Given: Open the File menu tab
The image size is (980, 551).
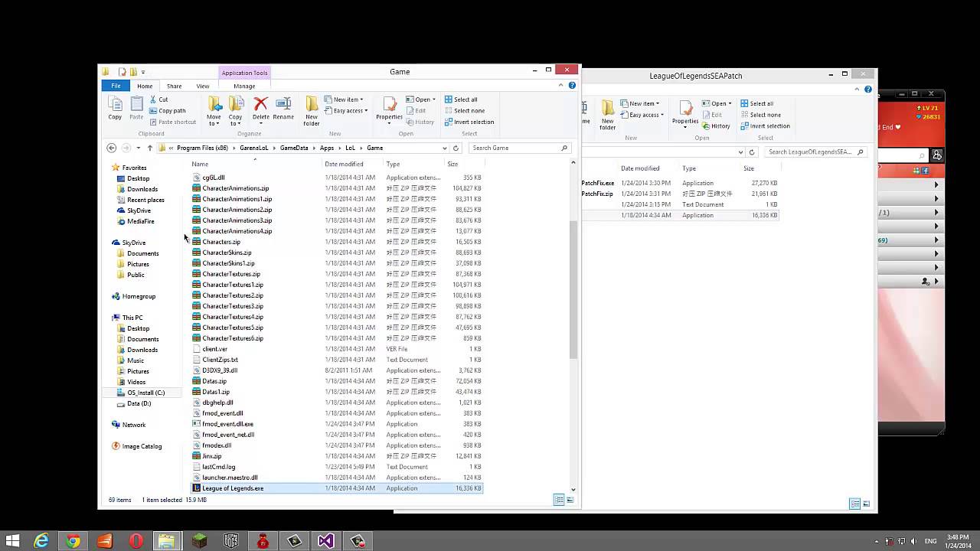Looking at the screenshot, I should click(x=116, y=86).
